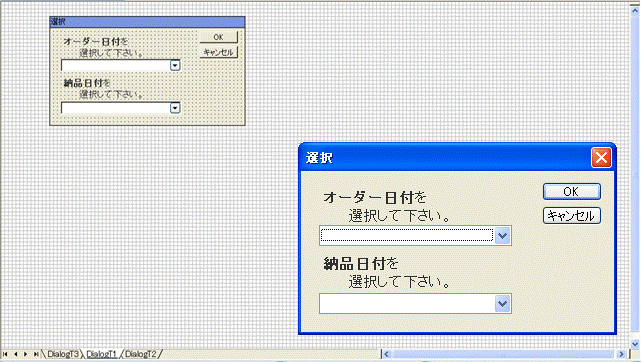Switch to the DialogT1 sheet tab
641x362 pixels.
[101, 354]
